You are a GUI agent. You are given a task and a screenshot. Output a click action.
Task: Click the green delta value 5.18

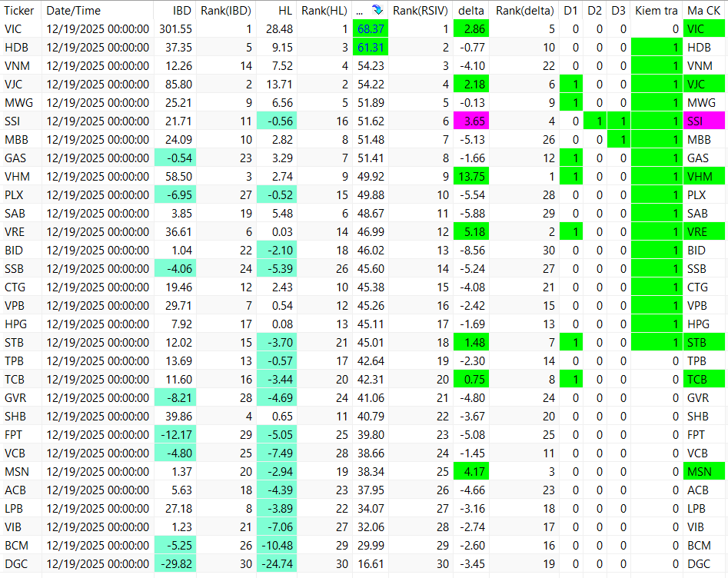point(470,231)
